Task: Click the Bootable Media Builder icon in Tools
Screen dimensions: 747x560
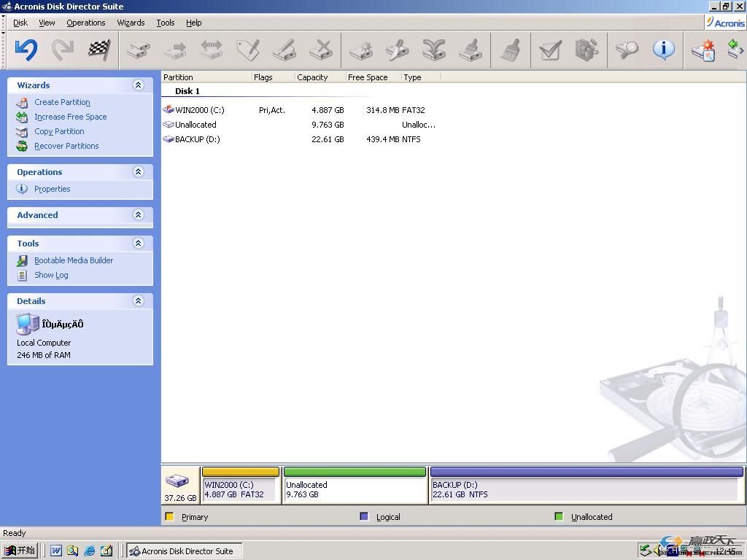Action: 22,260
